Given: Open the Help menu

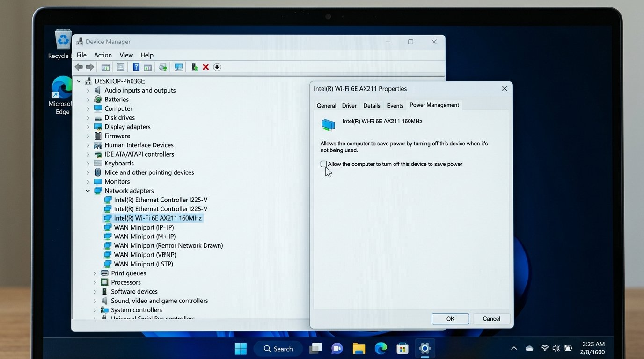Looking at the screenshot, I should [x=147, y=55].
